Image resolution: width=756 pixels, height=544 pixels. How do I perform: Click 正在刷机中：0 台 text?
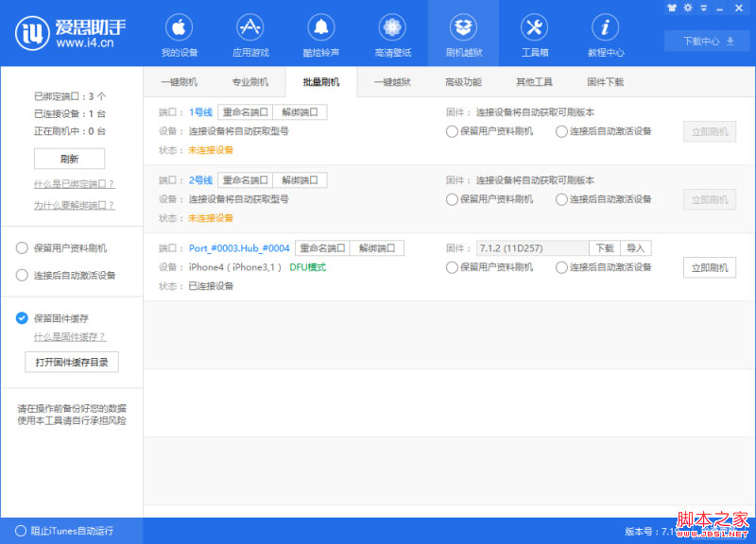70,131
